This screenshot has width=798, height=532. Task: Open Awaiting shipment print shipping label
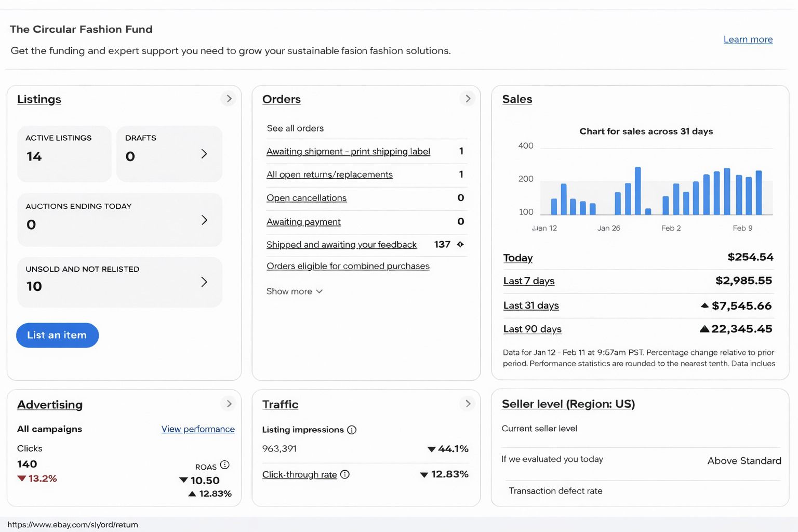(x=348, y=151)
